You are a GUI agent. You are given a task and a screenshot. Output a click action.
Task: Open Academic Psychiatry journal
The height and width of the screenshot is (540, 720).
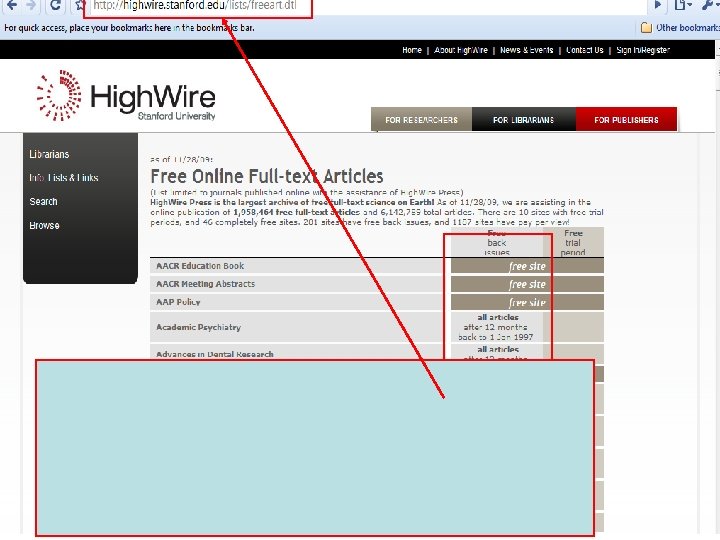pyautogui.click(x=198, y=327)
